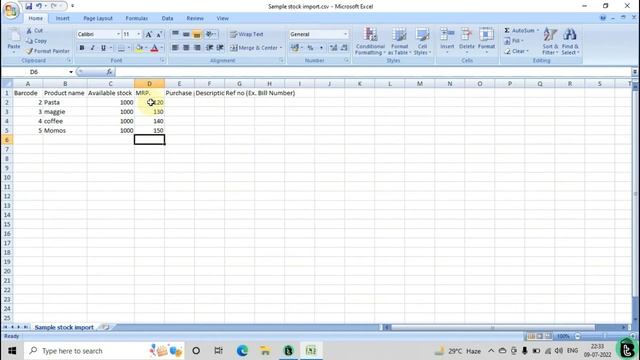Open Format as Table gallery
This screenshot has height=360, width=640.
[399, 41]
